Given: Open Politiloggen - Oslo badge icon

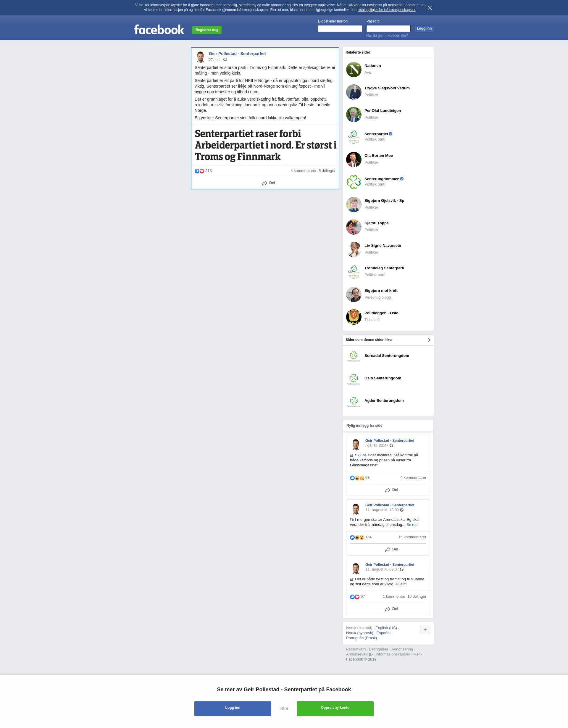Looking at the screenshot, I should pyautogui.click(x=354, y=317).
